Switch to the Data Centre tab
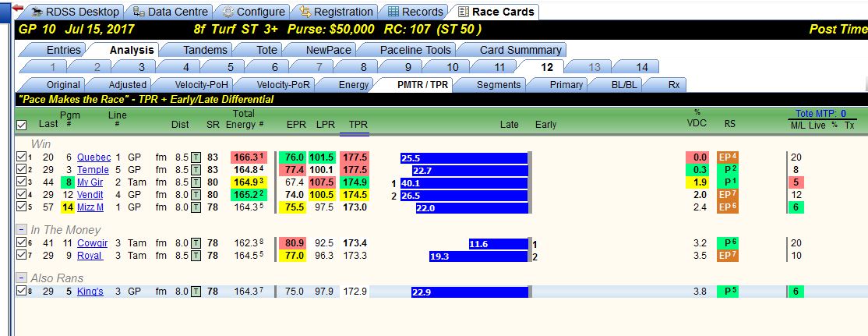 point(171,12)
